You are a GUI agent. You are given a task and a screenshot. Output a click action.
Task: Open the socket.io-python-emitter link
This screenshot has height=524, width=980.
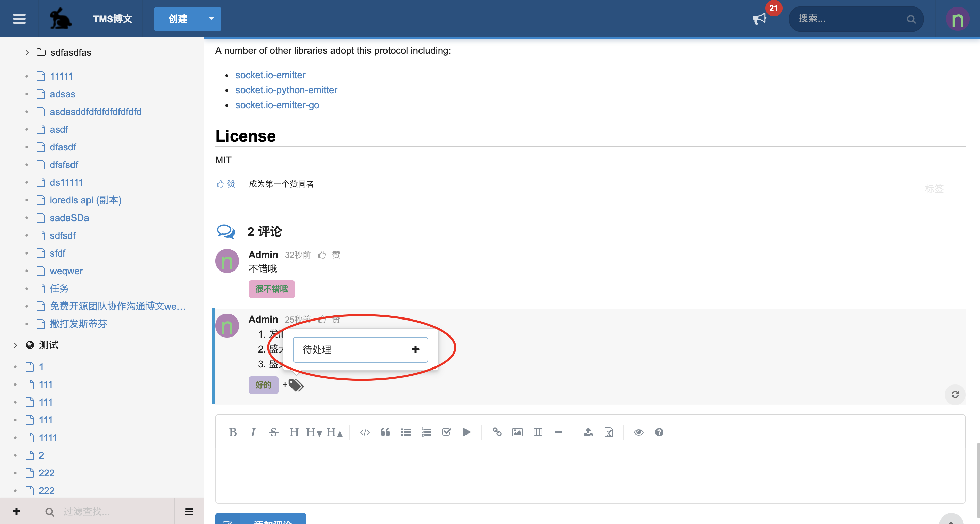(x=286, y=90)
